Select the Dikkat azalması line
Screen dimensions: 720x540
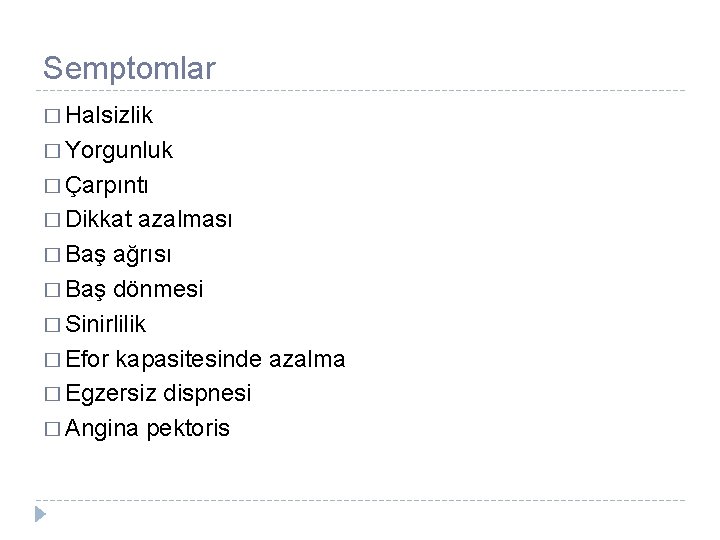tap(149, 220)
